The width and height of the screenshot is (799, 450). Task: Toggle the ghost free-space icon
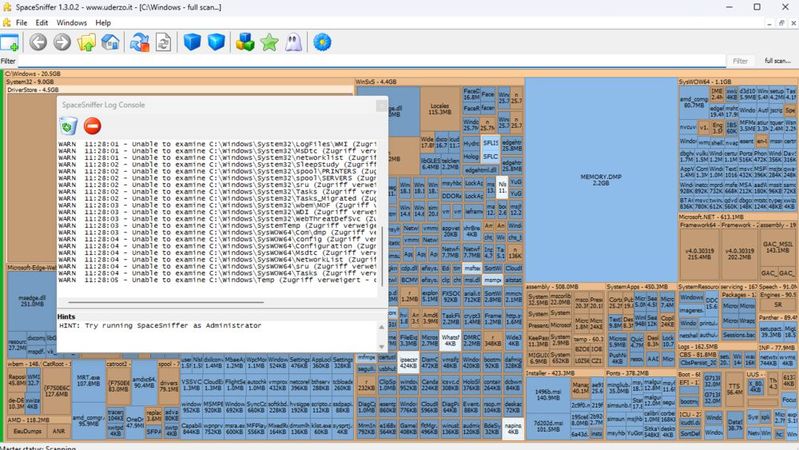click(292, 42)
